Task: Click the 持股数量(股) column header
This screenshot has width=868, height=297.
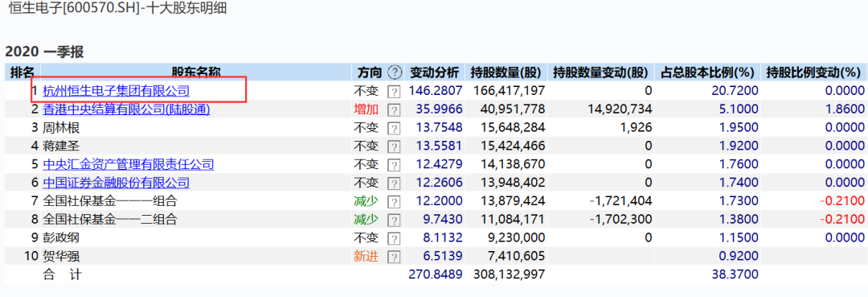Action: click(506, 72)
